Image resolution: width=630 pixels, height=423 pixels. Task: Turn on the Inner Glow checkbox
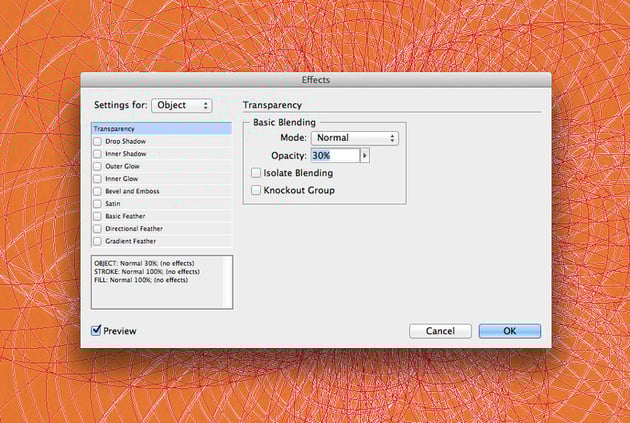click(x=97, y=179)
